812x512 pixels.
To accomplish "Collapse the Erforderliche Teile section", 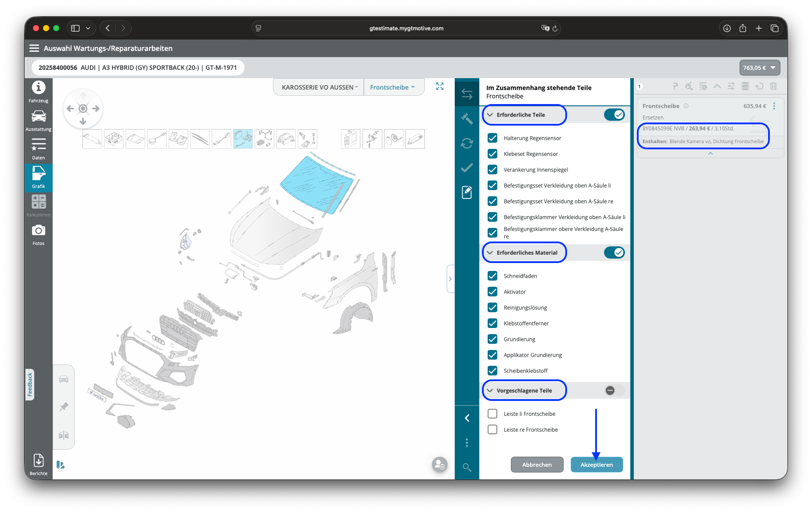I will tap(490, 115).
